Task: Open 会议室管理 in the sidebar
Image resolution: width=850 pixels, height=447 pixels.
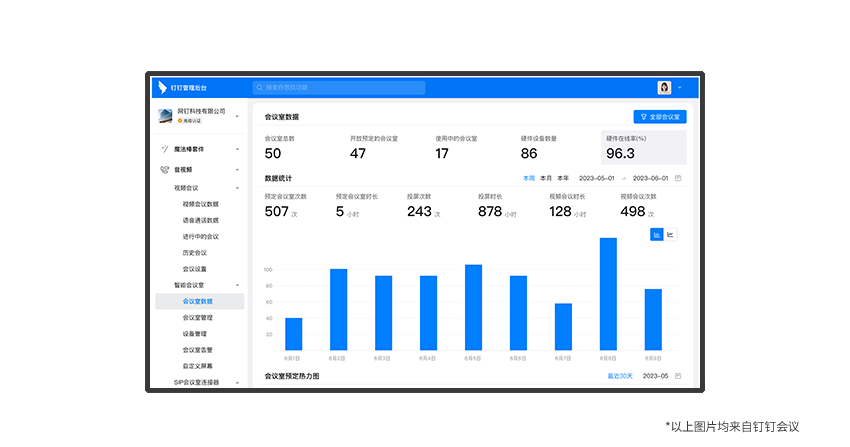Action: click(x=197, y=317)
